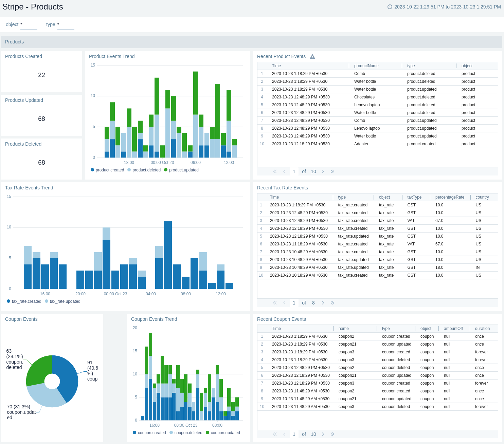Screen dimensions: 504x444
Task: Sort tax rate table by percentageRate column
Action: click(449, 197)
